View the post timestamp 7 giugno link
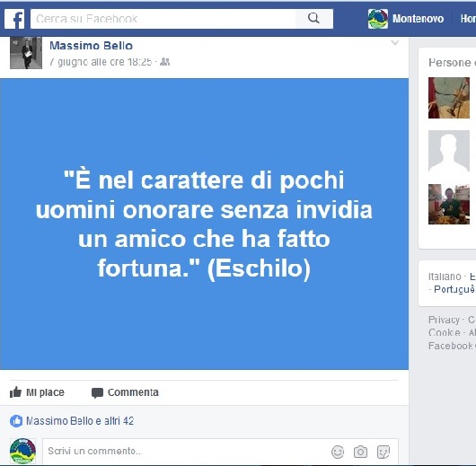Screen dimensions: 476x466 pos(101,62)
